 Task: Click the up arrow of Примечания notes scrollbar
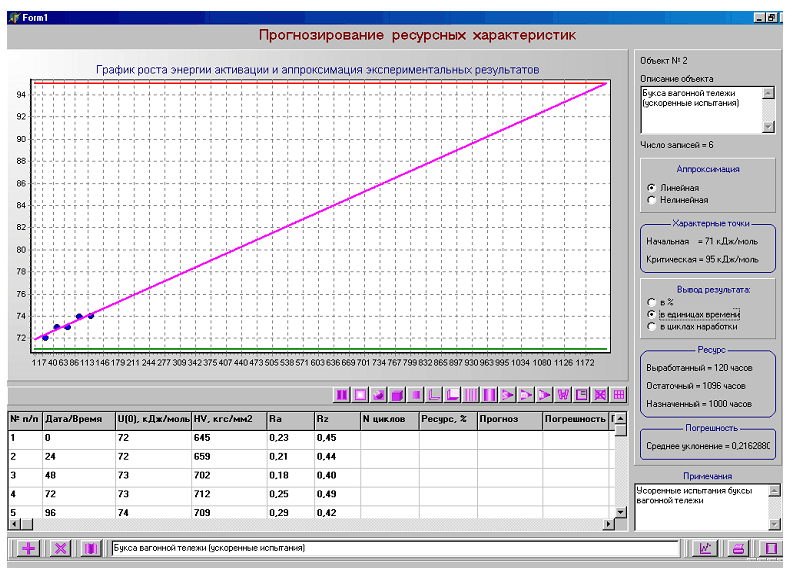tap(775, 490)
